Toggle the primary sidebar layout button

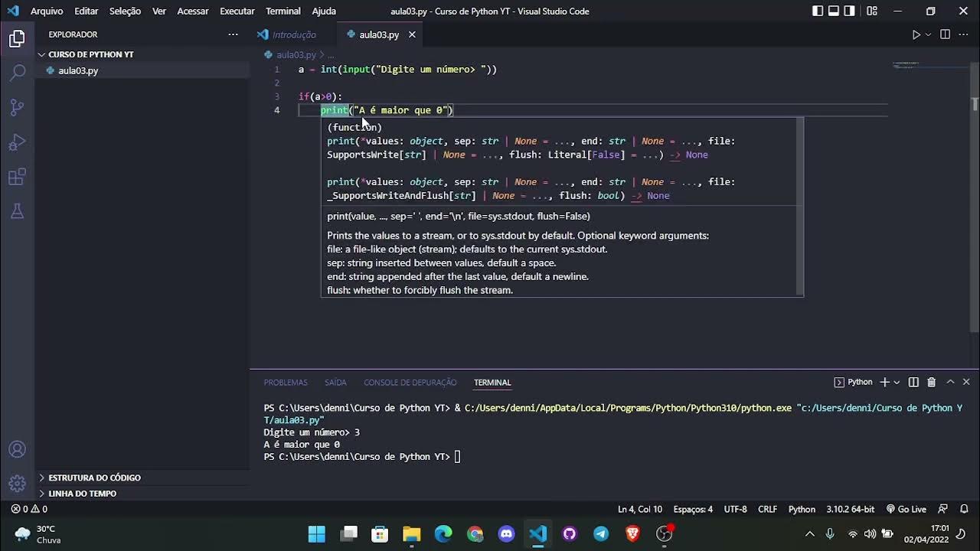pyautogui.click(x=818, y=11)
